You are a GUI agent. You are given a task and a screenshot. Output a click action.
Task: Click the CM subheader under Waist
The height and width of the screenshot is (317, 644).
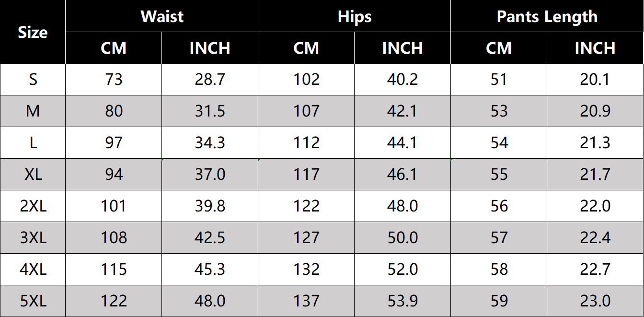coord(114,48)
